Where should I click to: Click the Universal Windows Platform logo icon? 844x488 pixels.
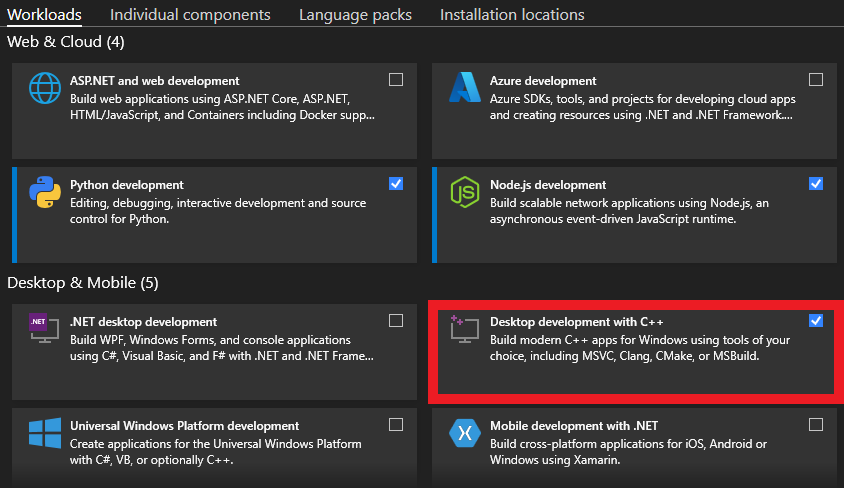[x=45, y=433]
